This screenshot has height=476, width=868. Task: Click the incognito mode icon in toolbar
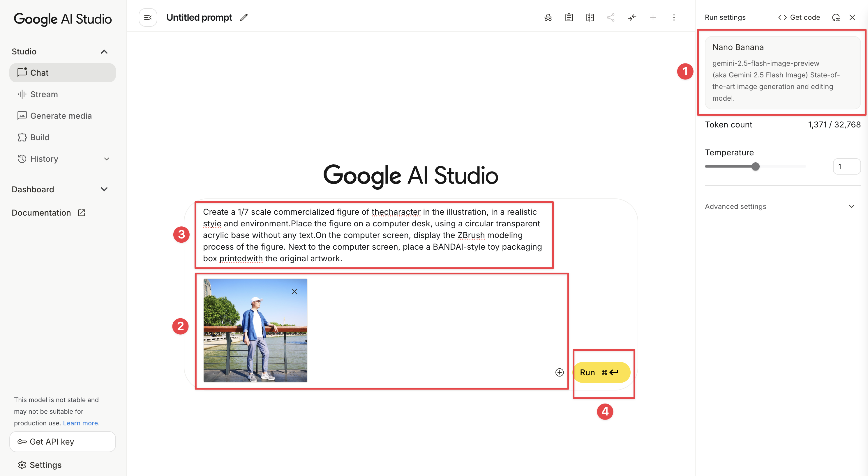[x=548, y=17]
